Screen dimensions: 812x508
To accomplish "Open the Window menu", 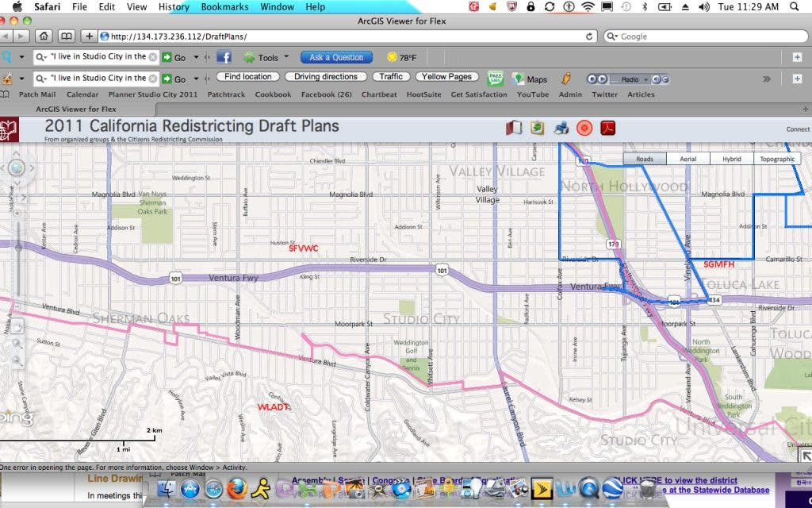I will coord(277,6).
